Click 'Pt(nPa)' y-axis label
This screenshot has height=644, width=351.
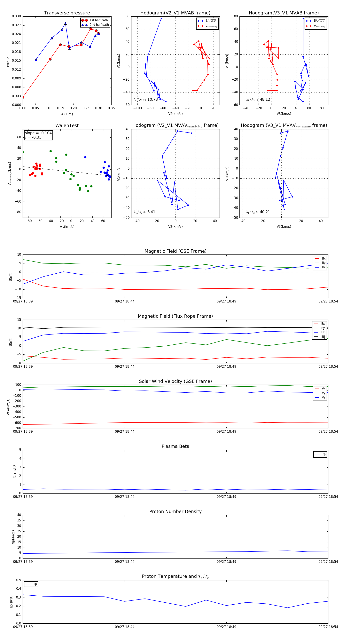[8, 61]
